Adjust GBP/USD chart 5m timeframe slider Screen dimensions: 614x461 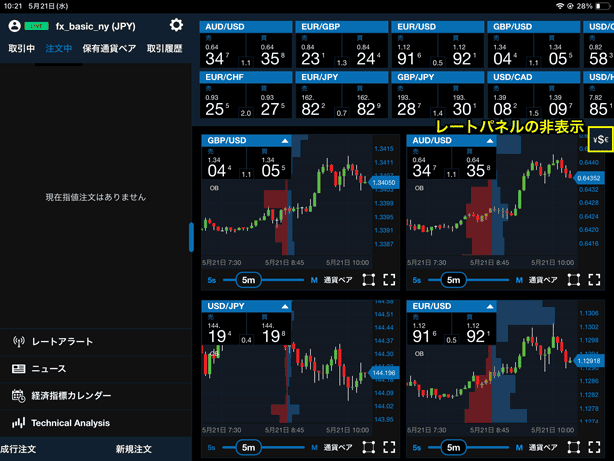pyautogui.click(x=249, y=280)
